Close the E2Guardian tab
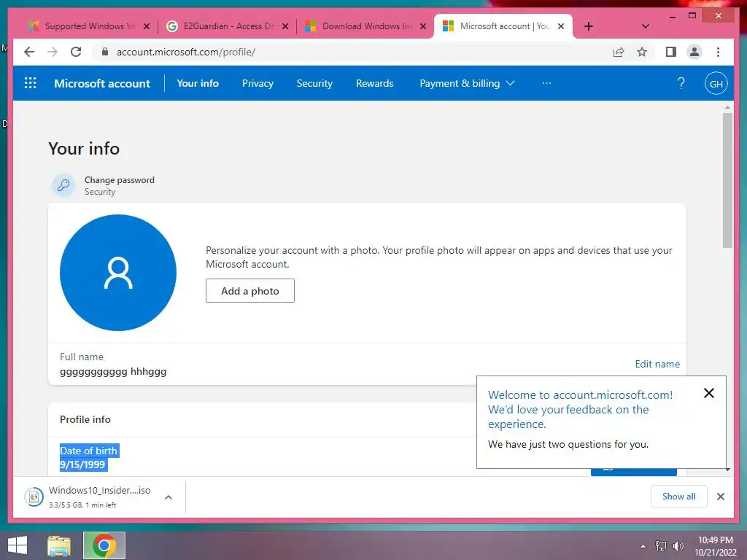Viewport: 747px width, 560px height. pos(285,27)
